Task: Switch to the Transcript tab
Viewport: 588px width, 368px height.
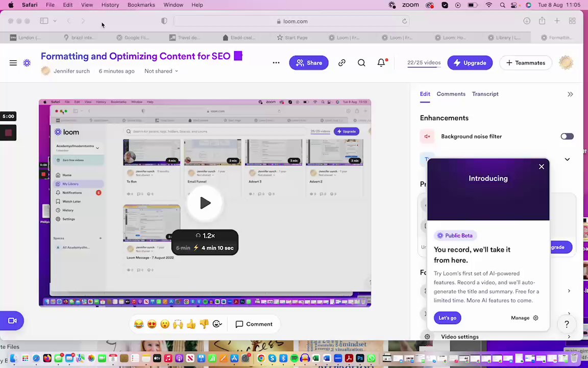Action: (x=485, y=94)
